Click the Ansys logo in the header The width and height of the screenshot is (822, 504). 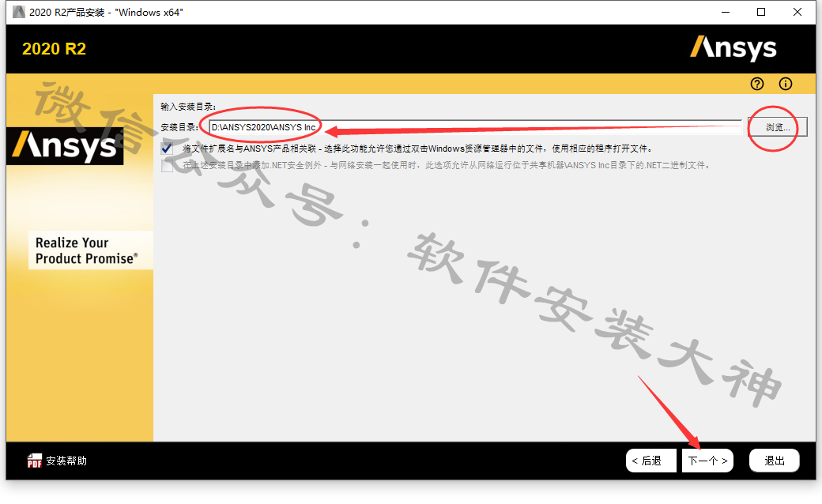click(x=733, y=48)
